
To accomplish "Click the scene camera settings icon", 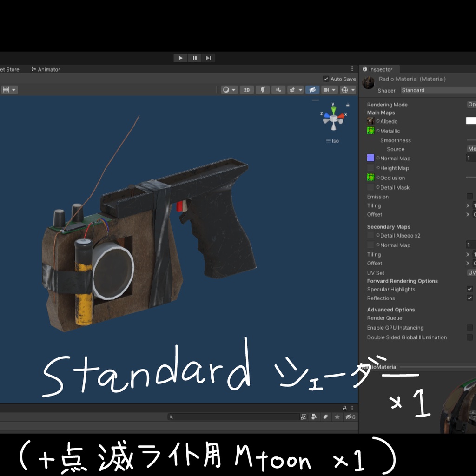I will [x=326, y=90].
